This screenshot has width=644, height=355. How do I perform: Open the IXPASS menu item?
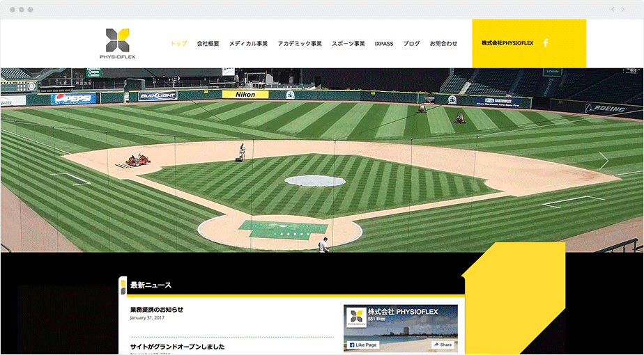pos(384,43)
